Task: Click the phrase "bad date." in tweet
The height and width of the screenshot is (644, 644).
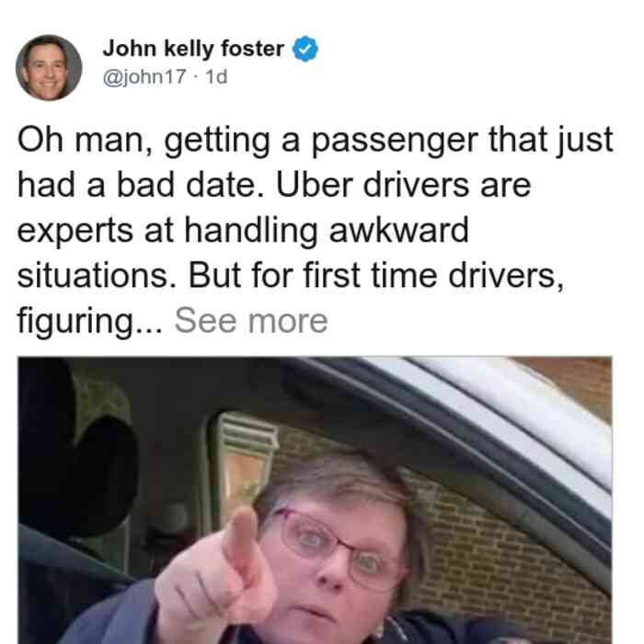Action: click(190, 185)
